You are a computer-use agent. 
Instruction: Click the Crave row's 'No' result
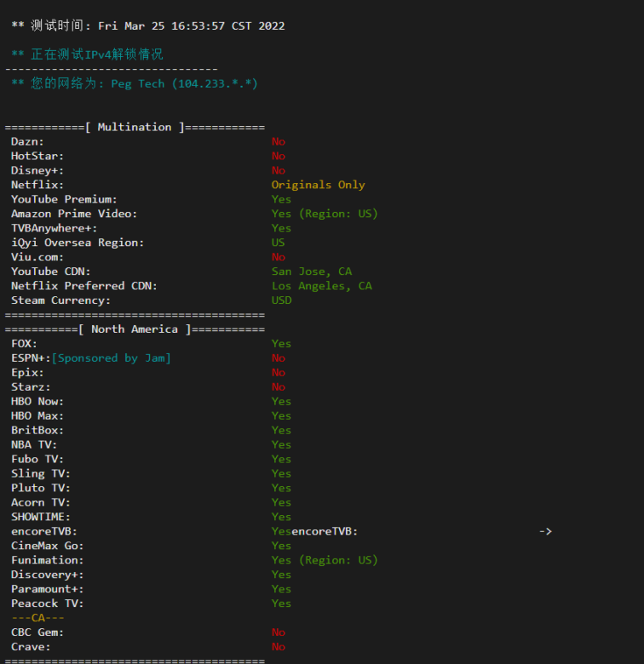279,647
